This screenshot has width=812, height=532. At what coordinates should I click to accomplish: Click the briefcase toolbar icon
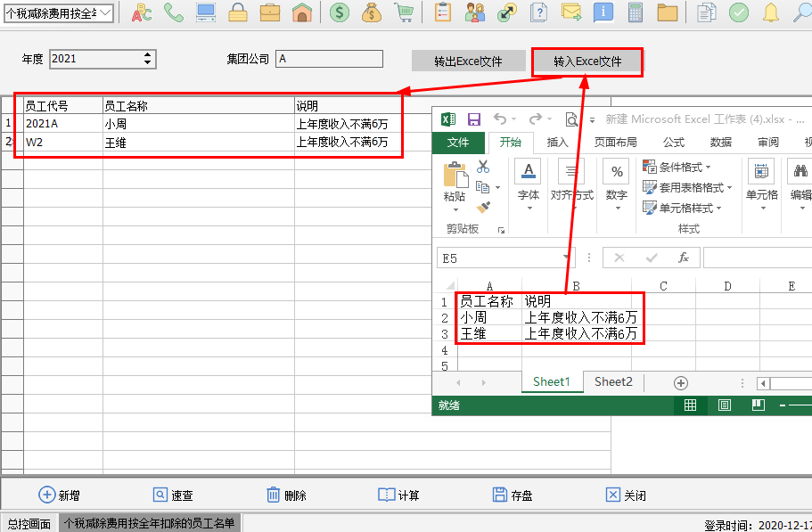(270, 12)
